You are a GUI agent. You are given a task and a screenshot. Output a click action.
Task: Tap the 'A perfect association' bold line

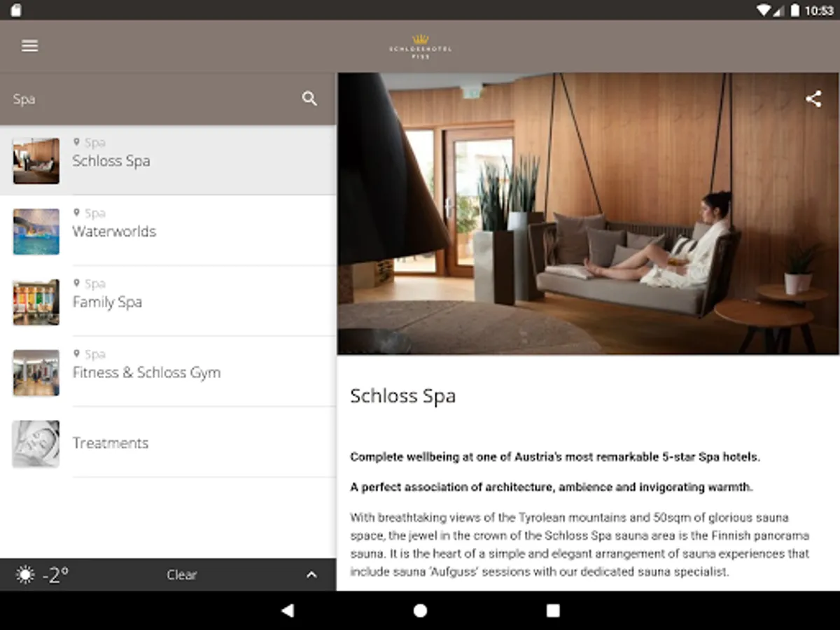click(x=552, y=486)
